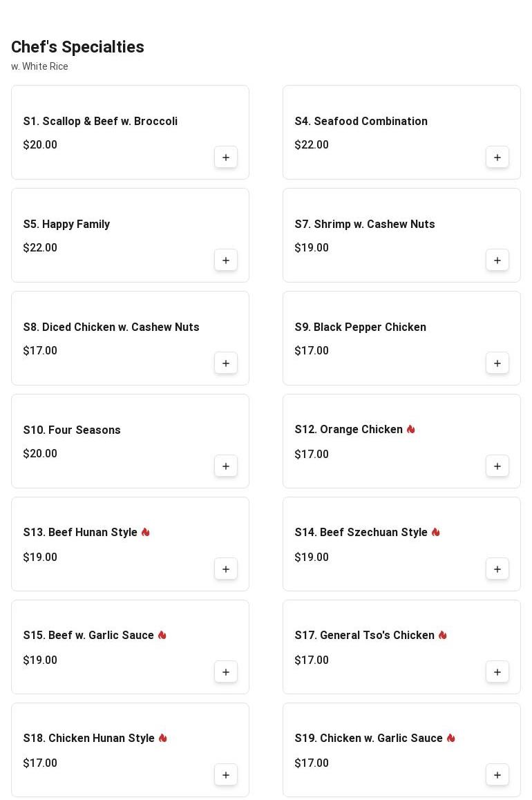This screenshot has height=800, width=532.
Task: Click the Chef's Specialties section heading
Action: 77,47
